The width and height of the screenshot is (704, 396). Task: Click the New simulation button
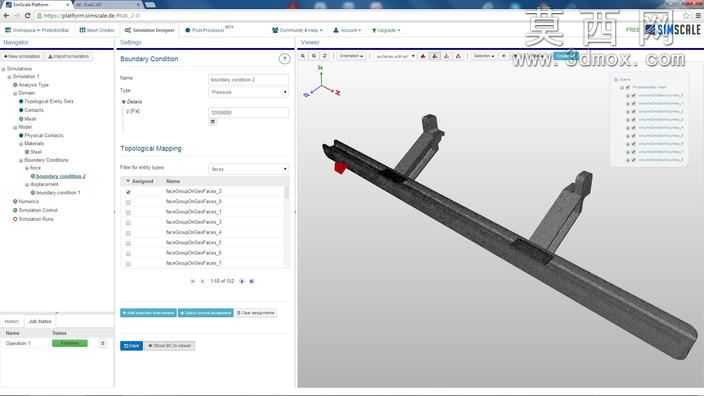(22, 57)
